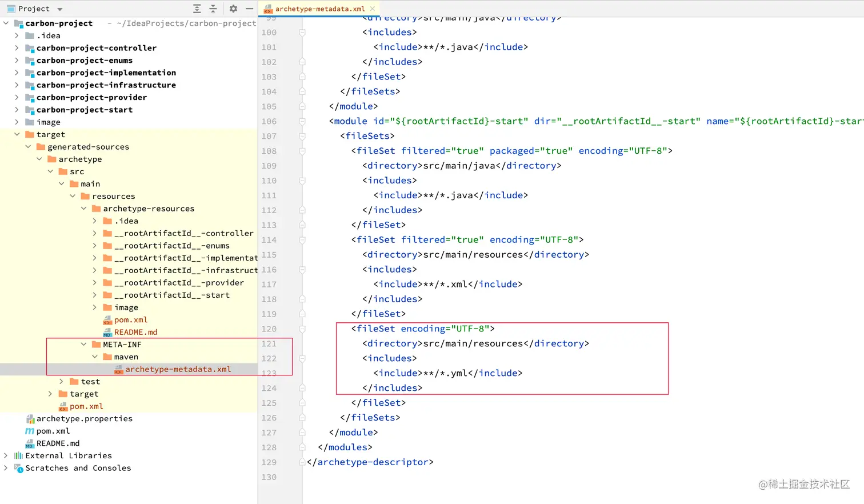
Task: Collapse the META-INF folder
Action: tap(83, 345)
